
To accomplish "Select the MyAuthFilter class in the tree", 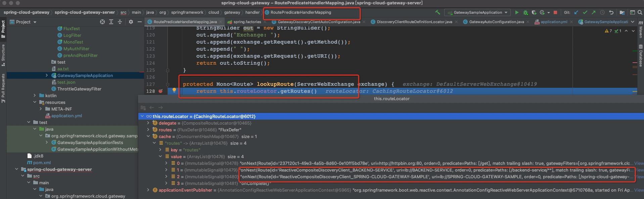I will pyautogui.click(x=76, y=49).
